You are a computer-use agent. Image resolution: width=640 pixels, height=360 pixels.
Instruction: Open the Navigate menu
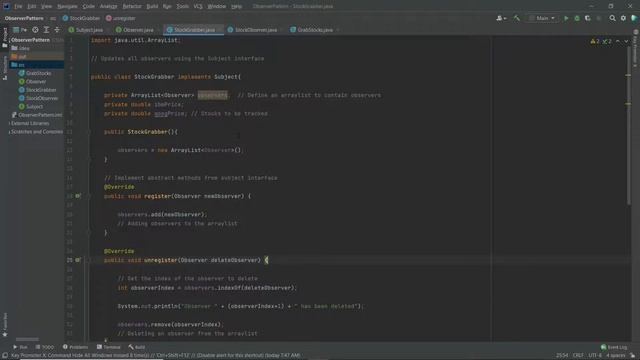coord(67,6)
